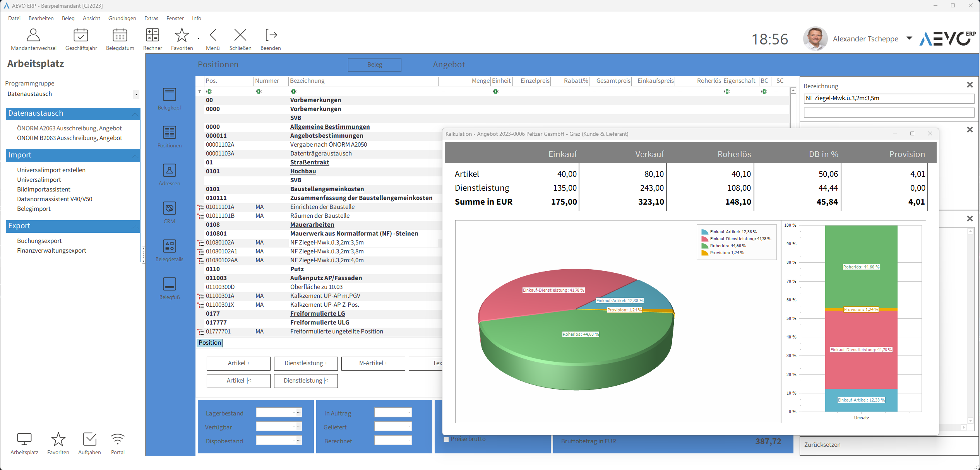
Task: Click the Artikel |< button
Action: pyautogui.click(x=238, y=381)
